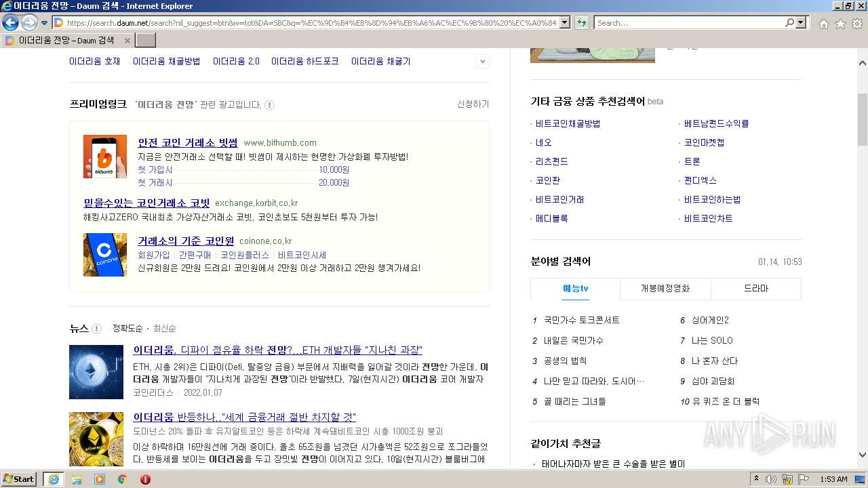
Task: Open the 거래소의 기준 코인원 ad link
Action: coord(186,241)
